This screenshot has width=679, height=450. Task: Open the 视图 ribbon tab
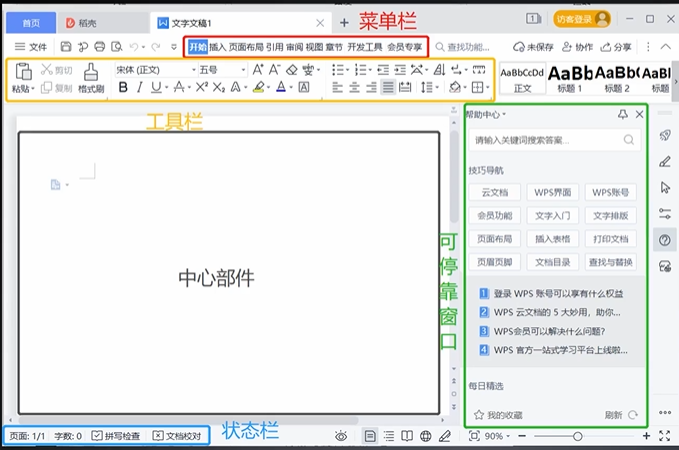[x=314, y=47]
